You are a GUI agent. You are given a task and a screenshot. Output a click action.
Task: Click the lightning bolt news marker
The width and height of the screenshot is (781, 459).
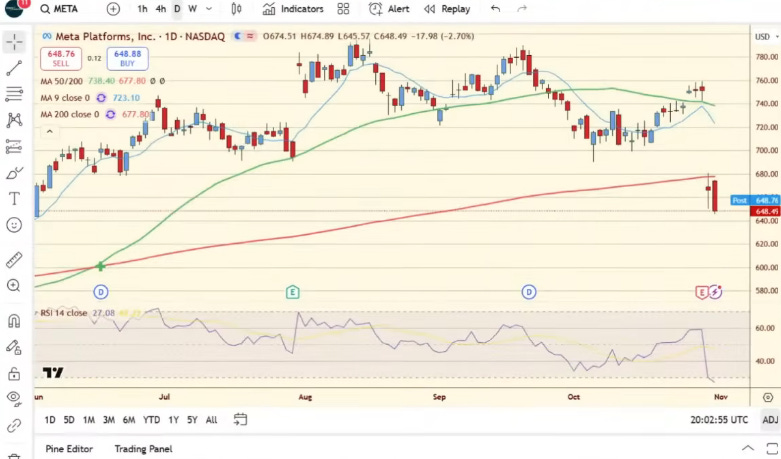point(715,292)
